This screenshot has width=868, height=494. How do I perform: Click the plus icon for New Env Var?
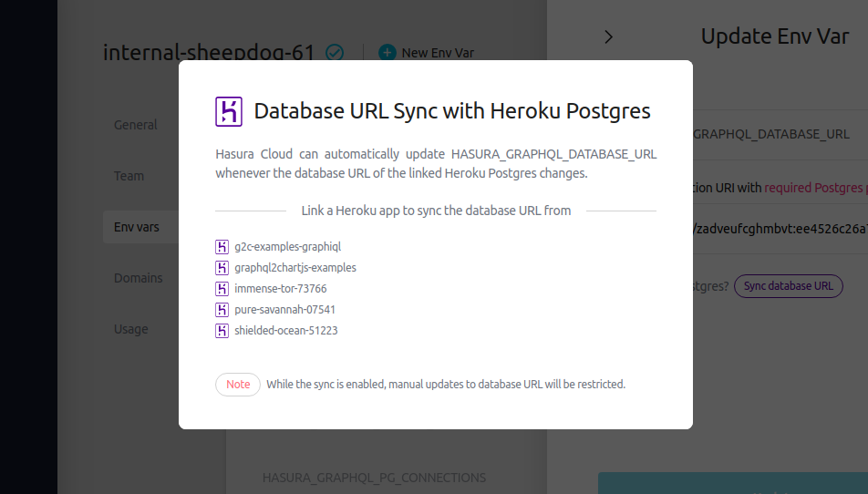click(387, 53)
